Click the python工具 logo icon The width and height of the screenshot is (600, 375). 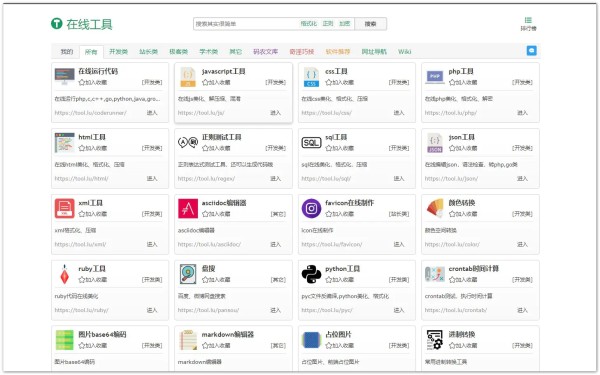(311, 274)
